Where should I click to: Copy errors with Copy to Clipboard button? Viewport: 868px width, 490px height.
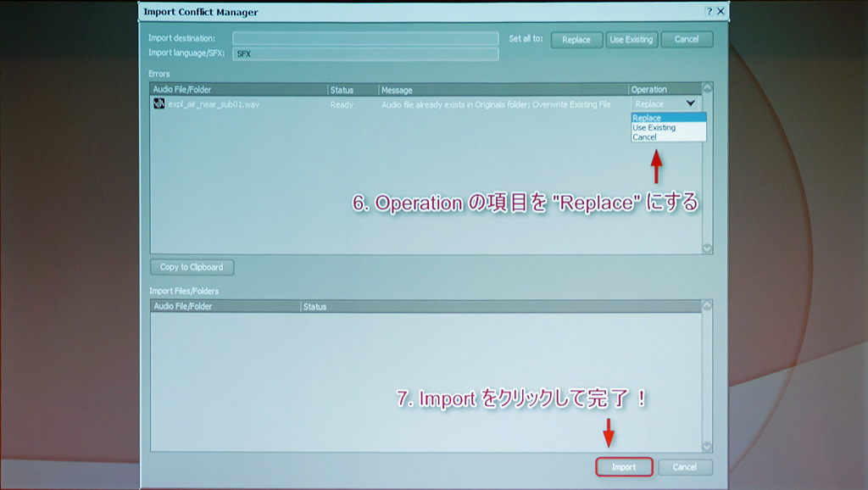[x=192, y=267]
